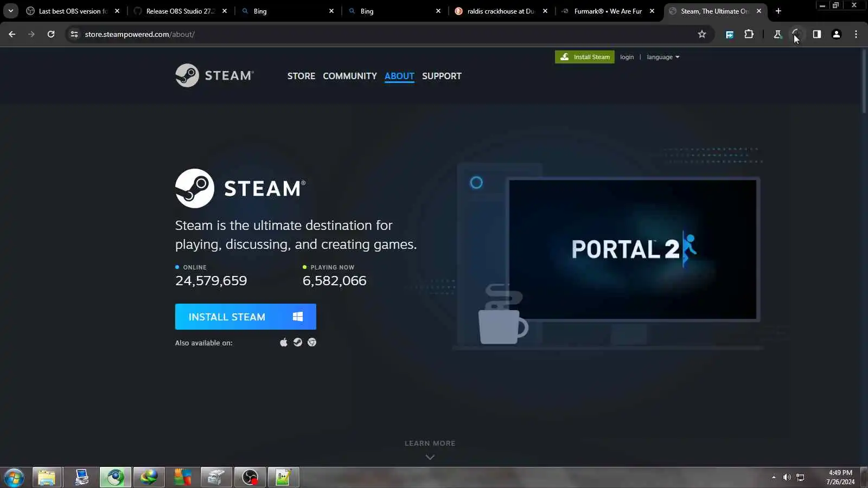This screenshot has height=488, width=868.
Task: Click the LEARN MORE text
Action: [x=430, y=444]
